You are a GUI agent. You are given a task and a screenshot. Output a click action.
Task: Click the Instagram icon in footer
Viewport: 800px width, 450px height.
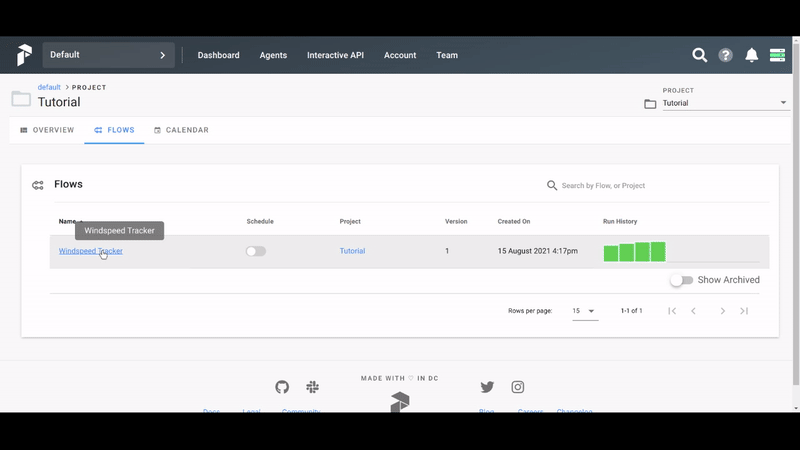(517, 387)
